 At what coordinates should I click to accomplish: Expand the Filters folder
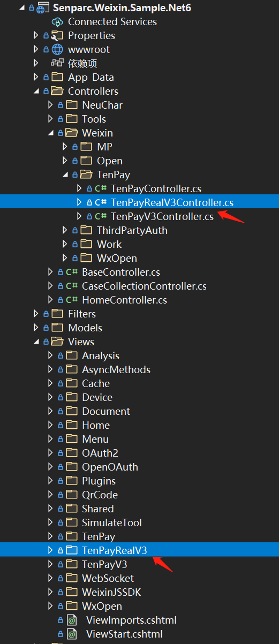[36, 314]
